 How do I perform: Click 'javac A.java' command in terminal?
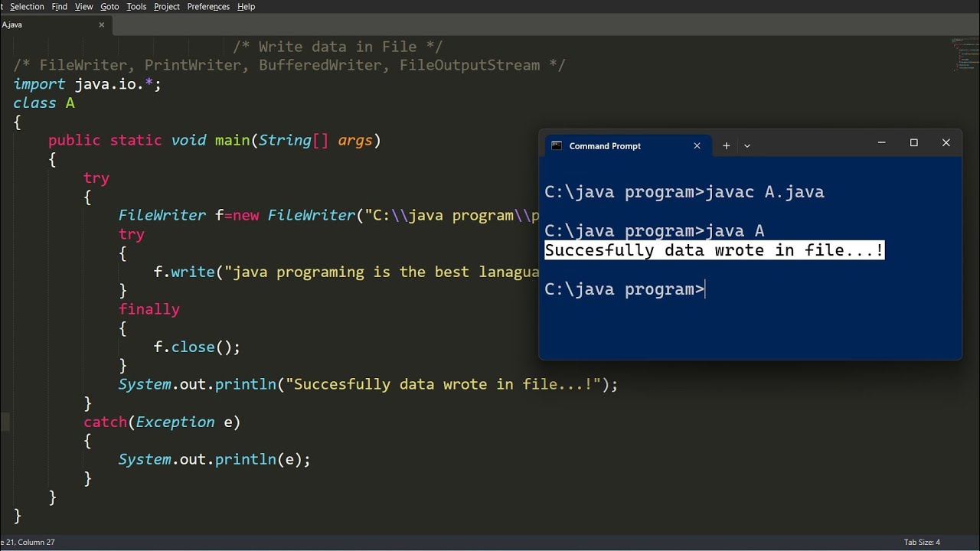point(765,192)
